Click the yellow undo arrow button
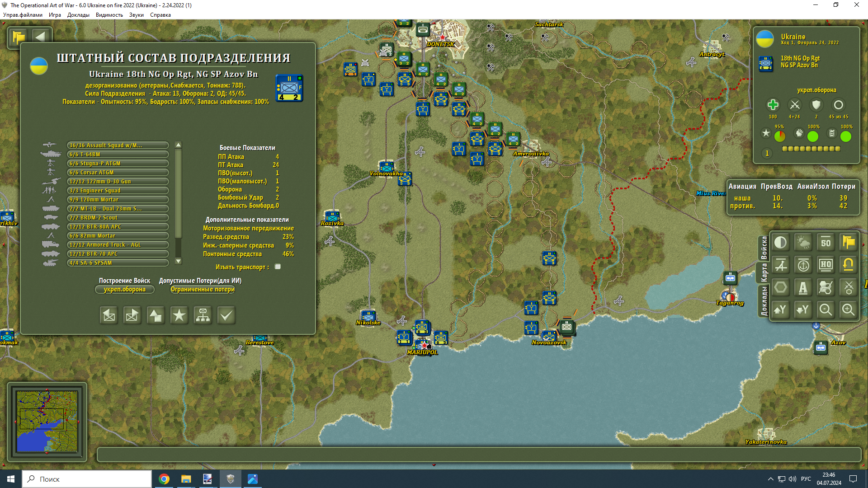The width and height of the screenshot is (868, 488). (x=849, y=265)
